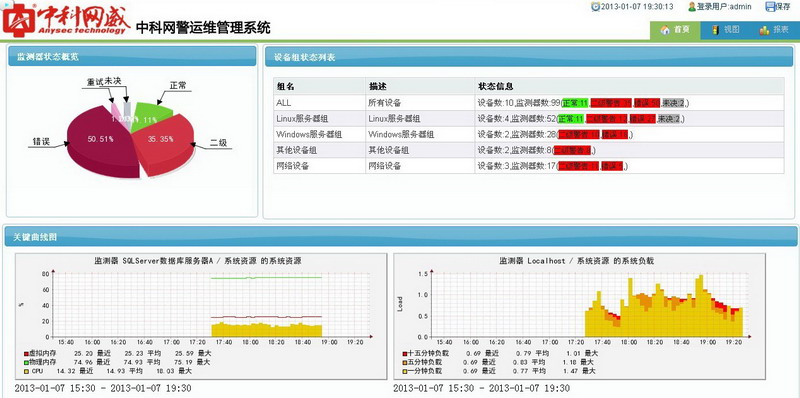Click the yellow 一分钟负载 legend swatch
The image size is (800, 398).
405,370
